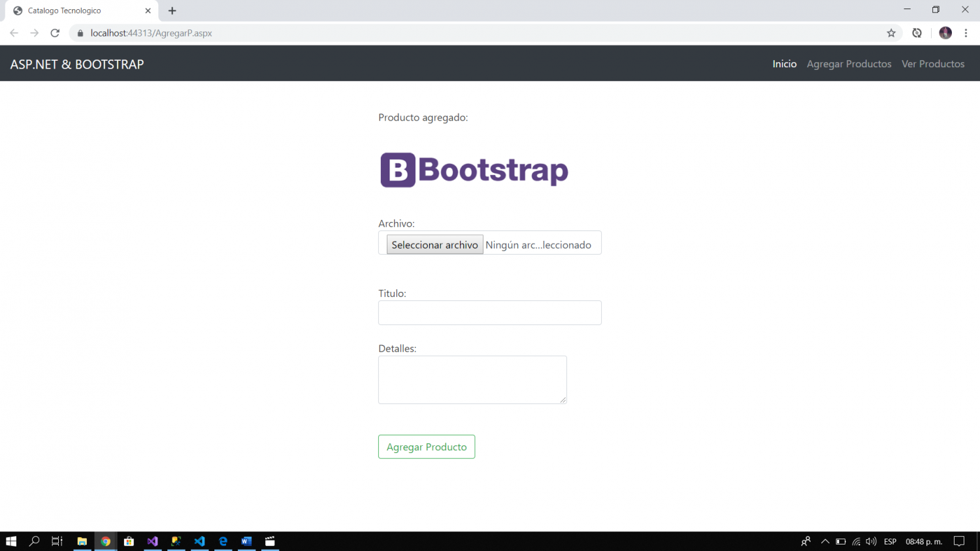Viewport: 980px width, 551px height.
Task: Switch the ESP input language
Action: tap(890, 541)
